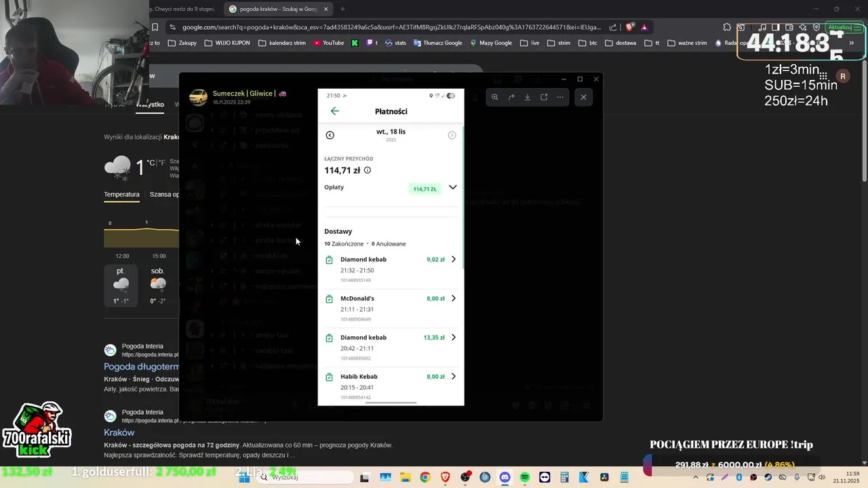Open the ważne strim bookmarks folder

pos(688,43)
